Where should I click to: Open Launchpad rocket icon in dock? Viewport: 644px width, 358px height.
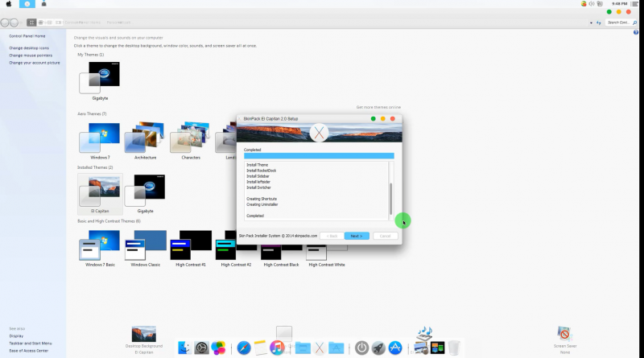pyautogui.click(x=378, y=348)
